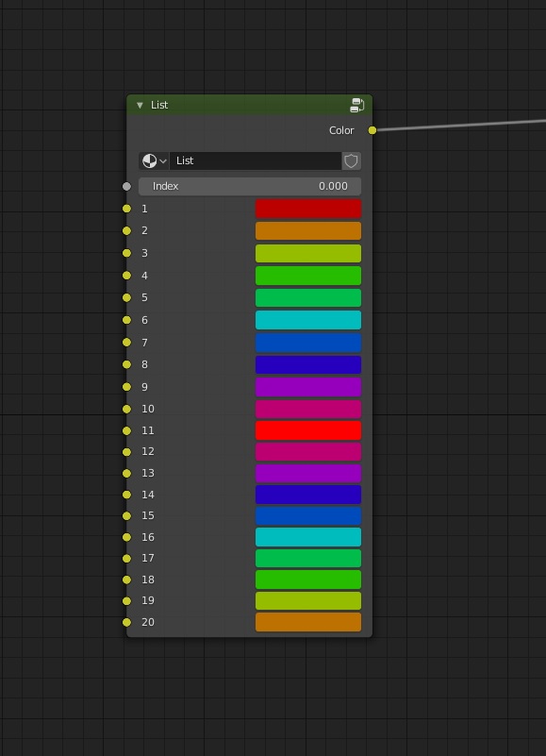Open color swatch for input 15

(x=308, y=516)
